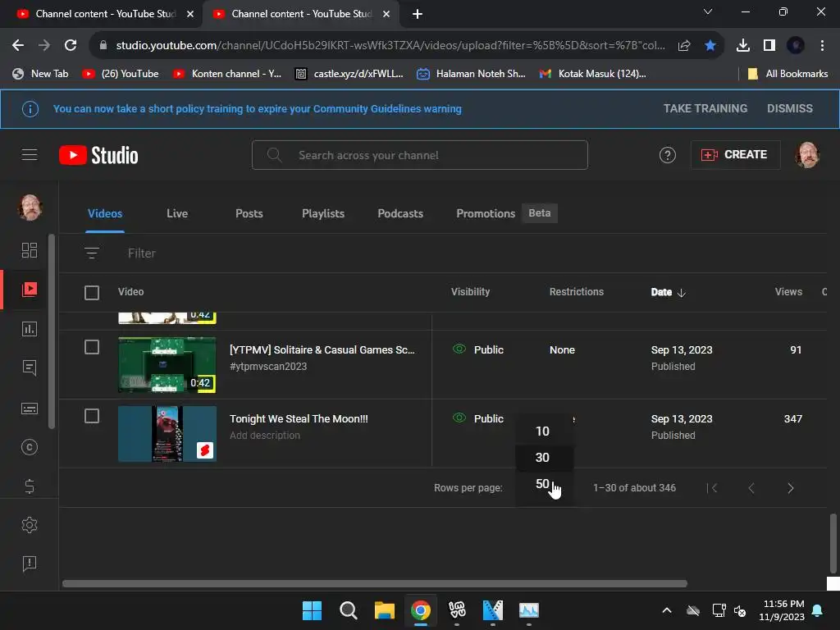Switch to the Videos tab
Screen dimensions: 840x630
(105, 213)
